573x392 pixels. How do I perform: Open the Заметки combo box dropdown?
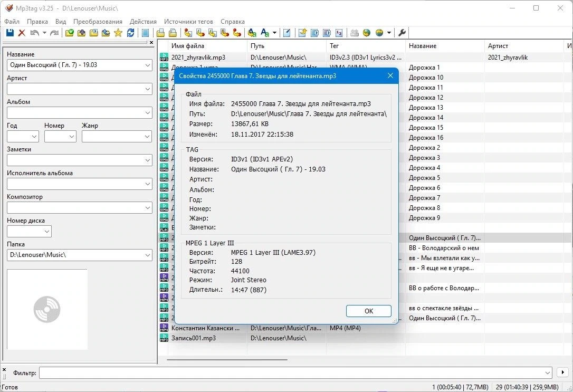pos(148,160)
